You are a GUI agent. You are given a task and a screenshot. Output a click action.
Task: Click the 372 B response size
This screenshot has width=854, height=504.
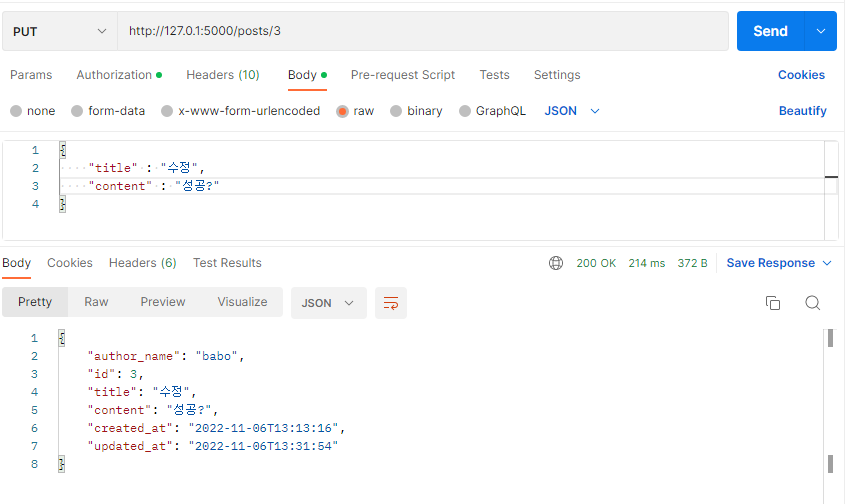coord(692,263)
